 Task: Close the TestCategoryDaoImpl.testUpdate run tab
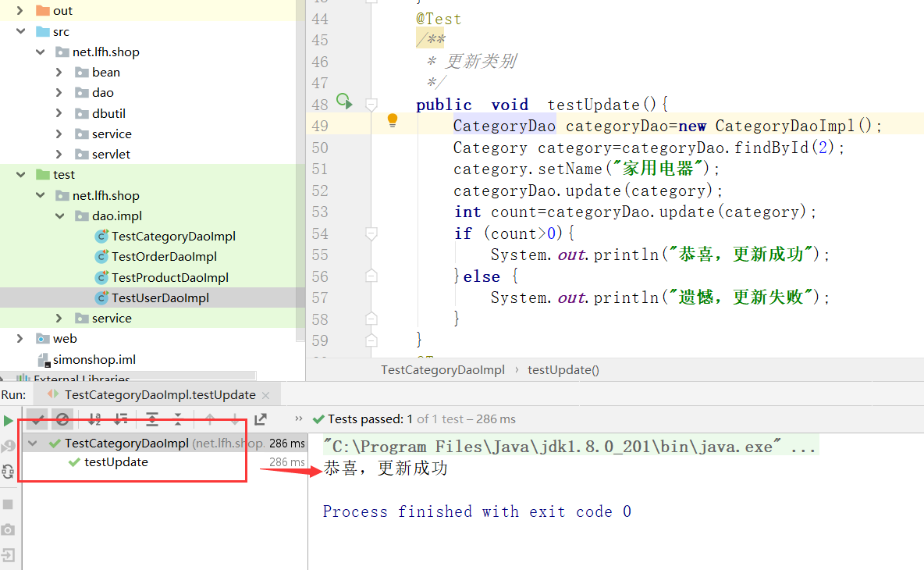tap(266, 395)
